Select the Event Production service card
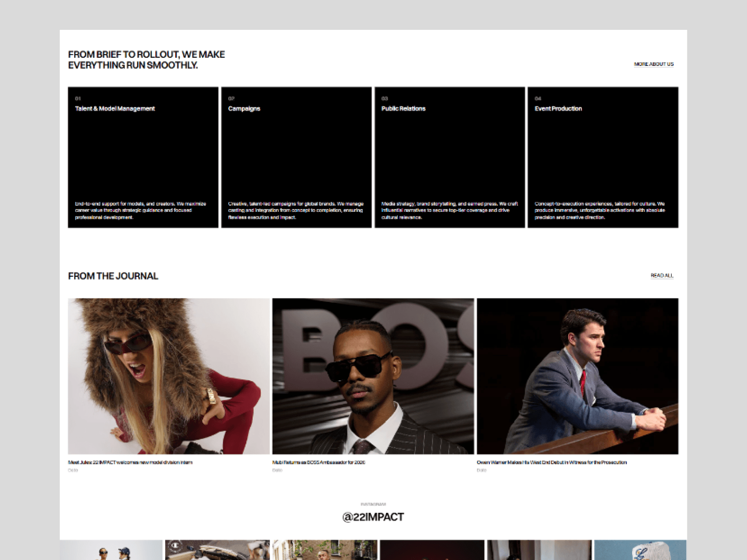Viewport: 747px width, 560px height. 603,157
